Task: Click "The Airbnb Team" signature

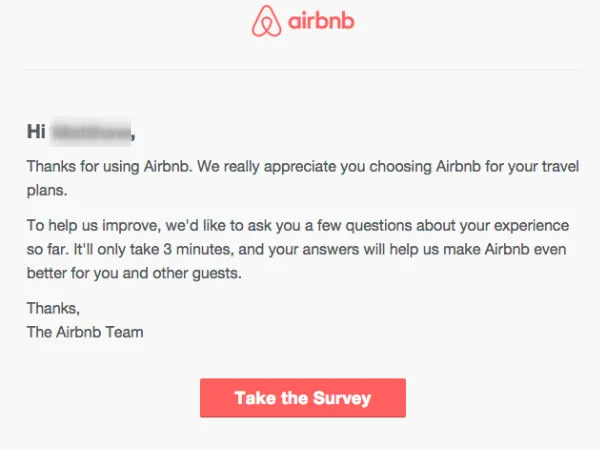Action: point(85,332)
